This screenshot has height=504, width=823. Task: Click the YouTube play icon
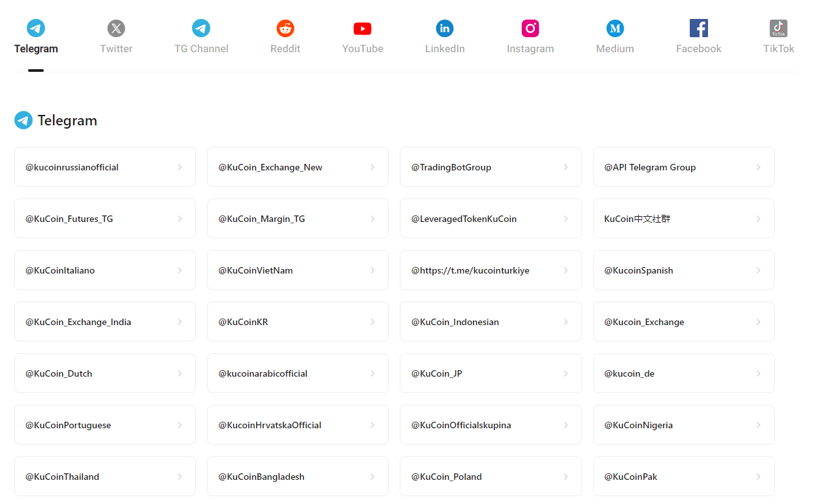point(363,28)
